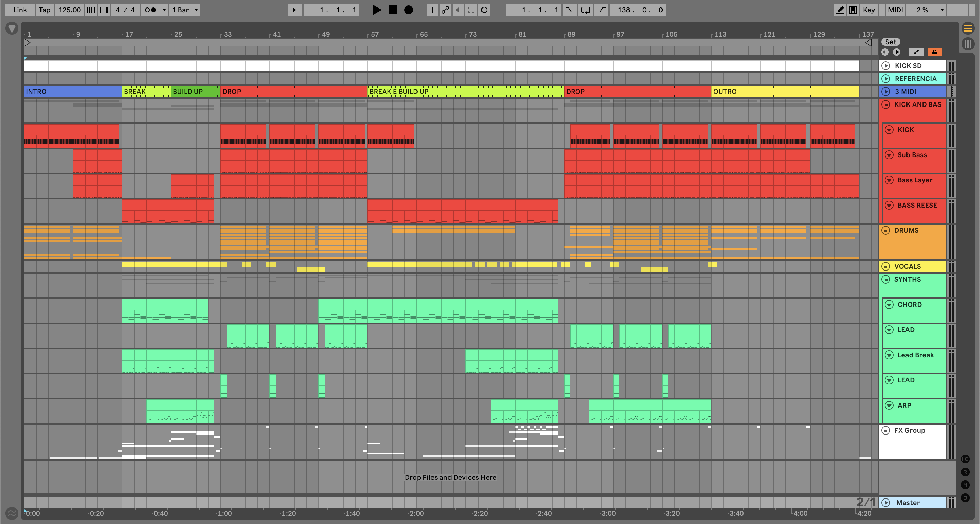Start playback with the Play button
Image resolution: width=980 pixels, height=524 pixels.
[x=377, y=10]
